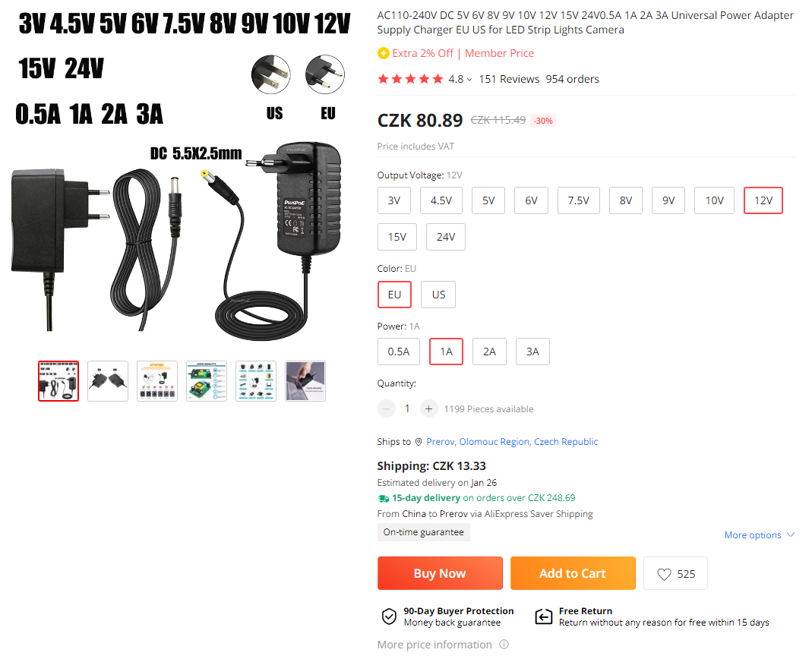
Task: Open the 4.8 rating dropdown arrow
Action: pos(469,80)
